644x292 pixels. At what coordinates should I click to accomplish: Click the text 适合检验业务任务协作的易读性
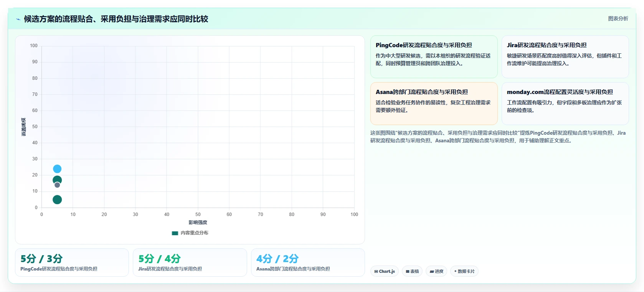click(x=410, y=102)
